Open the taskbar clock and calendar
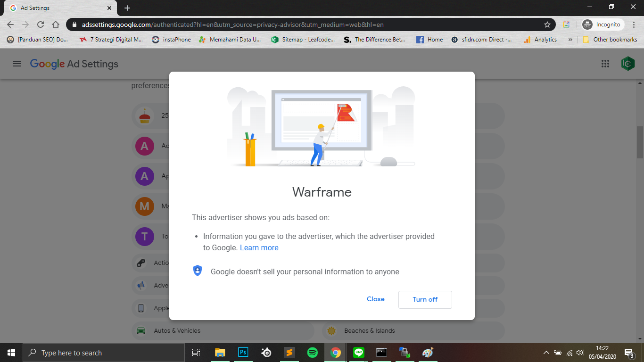Screen dimensions: 644x362 (x=603, y=353)
